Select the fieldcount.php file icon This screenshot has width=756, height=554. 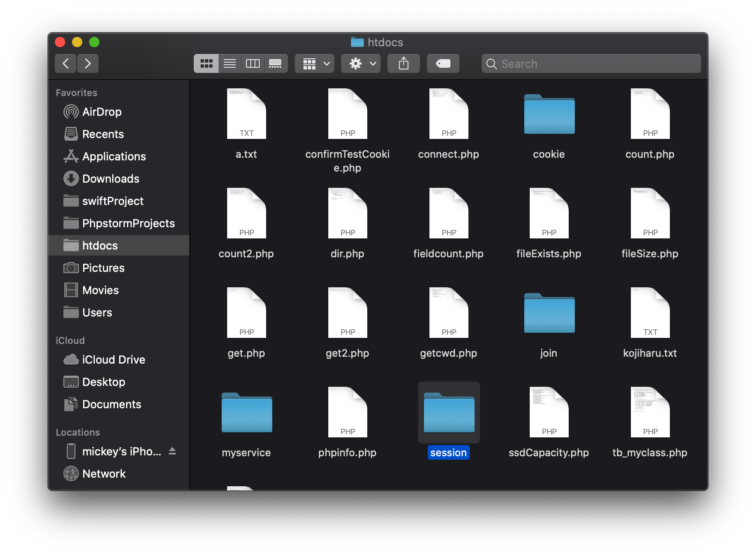pyautogui.click(x=449, y=213)
